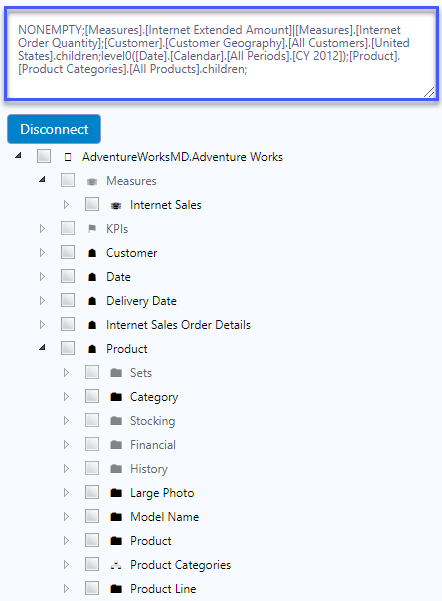442x601 pixels.
Task: Click the Model Name folder icon
Action: (x=116, y=517)
